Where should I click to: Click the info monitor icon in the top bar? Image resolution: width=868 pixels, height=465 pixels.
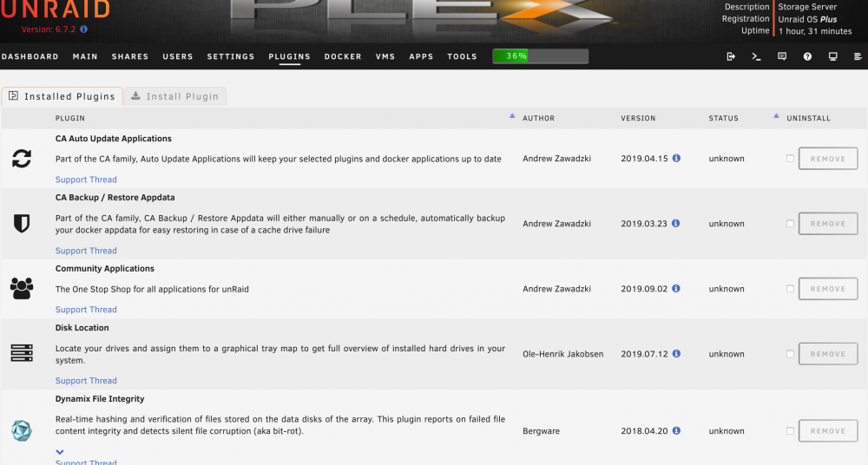tap(832, 56)
